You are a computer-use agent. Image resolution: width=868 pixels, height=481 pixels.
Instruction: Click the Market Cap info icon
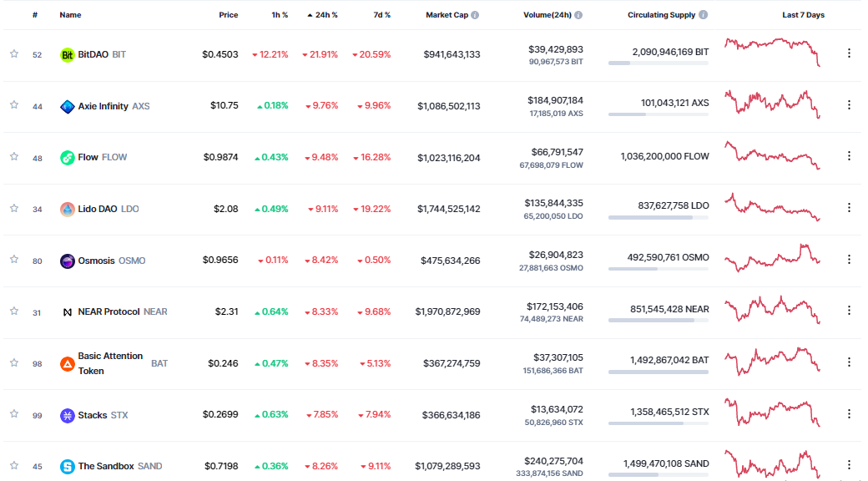coord(475,15)
